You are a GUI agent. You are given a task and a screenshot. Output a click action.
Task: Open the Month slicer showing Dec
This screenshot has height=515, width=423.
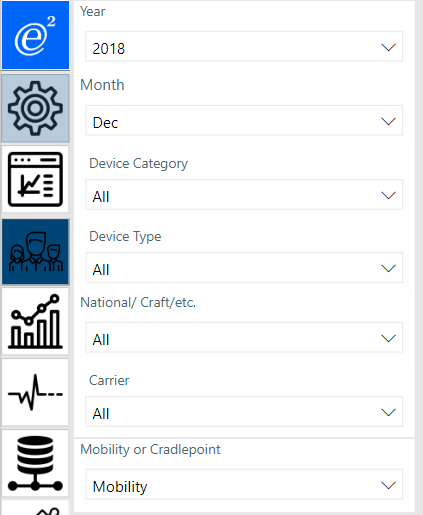244,121
